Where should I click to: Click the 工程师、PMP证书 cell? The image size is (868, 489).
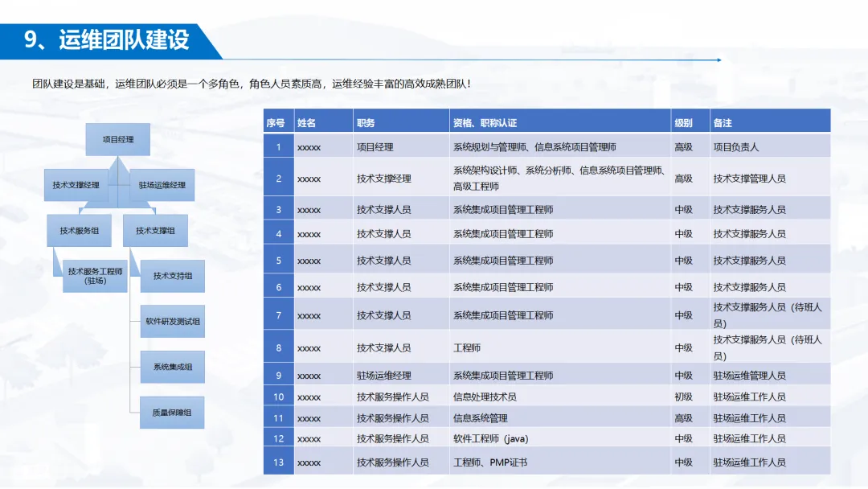click(x=560, y=462)
